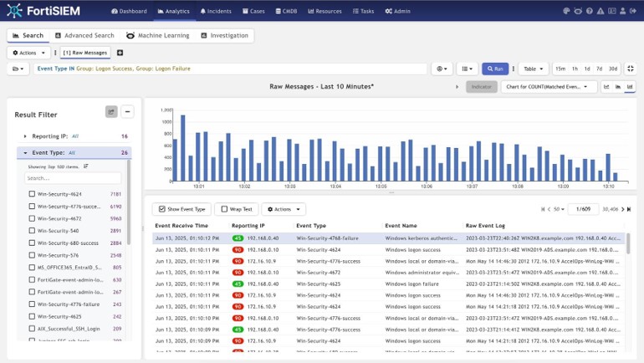Enable the Wrap Text checkbox
The image size is (644, 363).
click(223, 209)
